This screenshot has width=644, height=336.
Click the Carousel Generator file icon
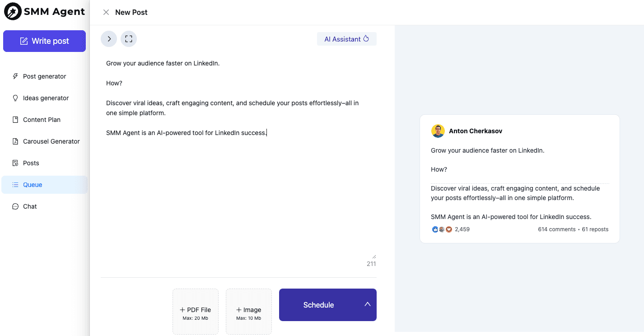click(15, 141)
